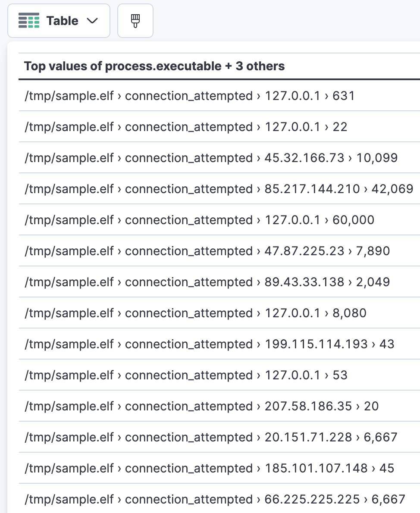The width and height of the screenshot is (420, 513).
Task: Click the 127.0.0.1 port 22 row
Action: point(185,127)
